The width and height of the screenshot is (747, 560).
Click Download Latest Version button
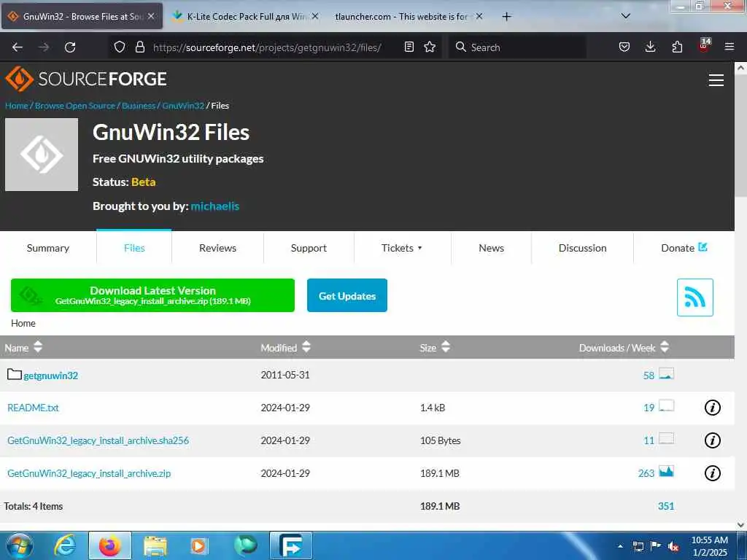tap(152, 295)
